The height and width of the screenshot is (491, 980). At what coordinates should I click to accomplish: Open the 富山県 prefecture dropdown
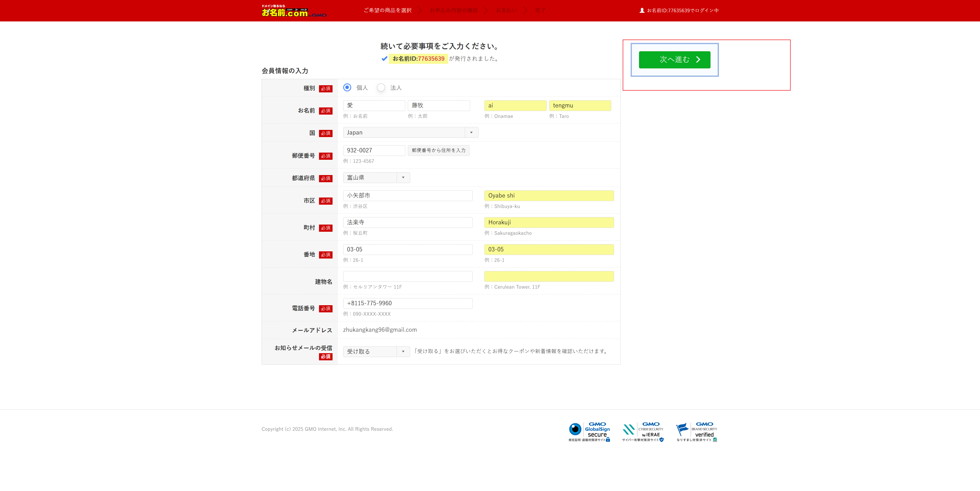pos(376,178)
